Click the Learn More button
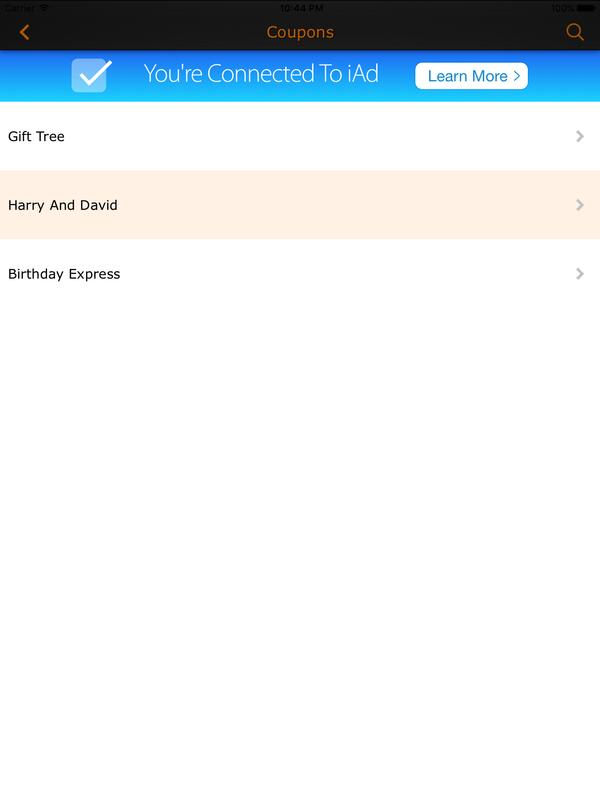Screen dimensions: 600x800 [471, 76]
